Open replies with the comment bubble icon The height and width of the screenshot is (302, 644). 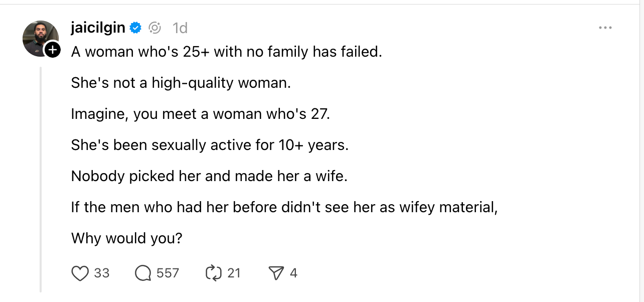(143, 273)
